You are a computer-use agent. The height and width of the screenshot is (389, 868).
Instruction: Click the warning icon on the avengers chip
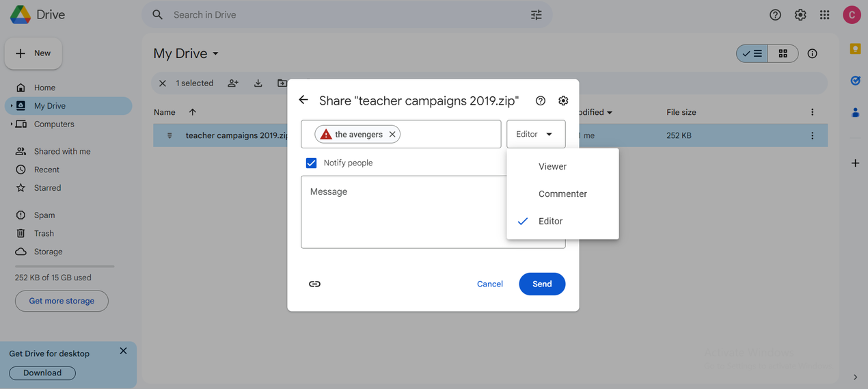pos(326,135)
